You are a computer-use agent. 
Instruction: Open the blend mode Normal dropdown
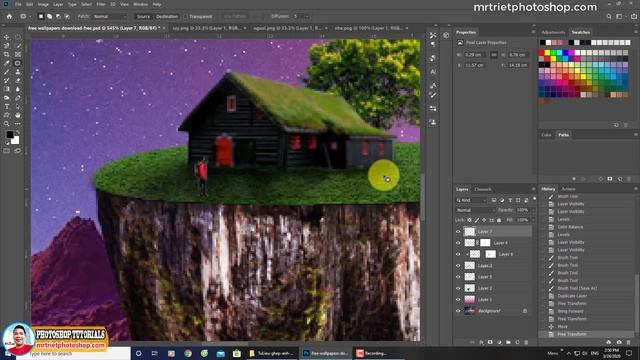475,210
